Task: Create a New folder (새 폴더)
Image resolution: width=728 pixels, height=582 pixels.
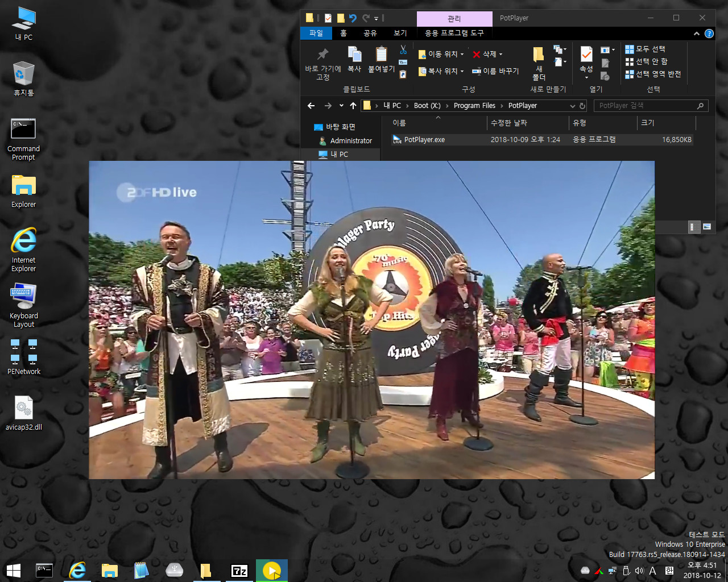Action: pos(539,64)
